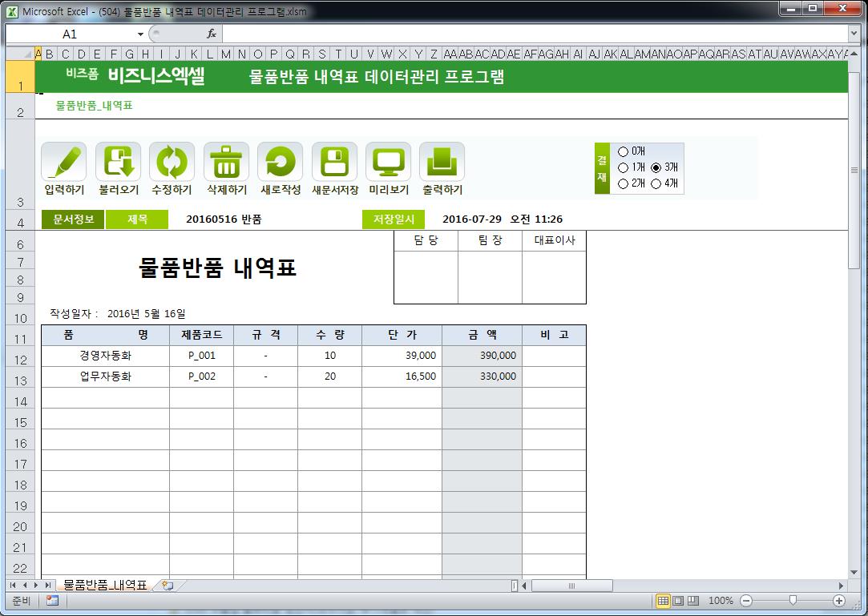Move the zoom slider handle
Screen dimensions: 868x616
(793, 601)
